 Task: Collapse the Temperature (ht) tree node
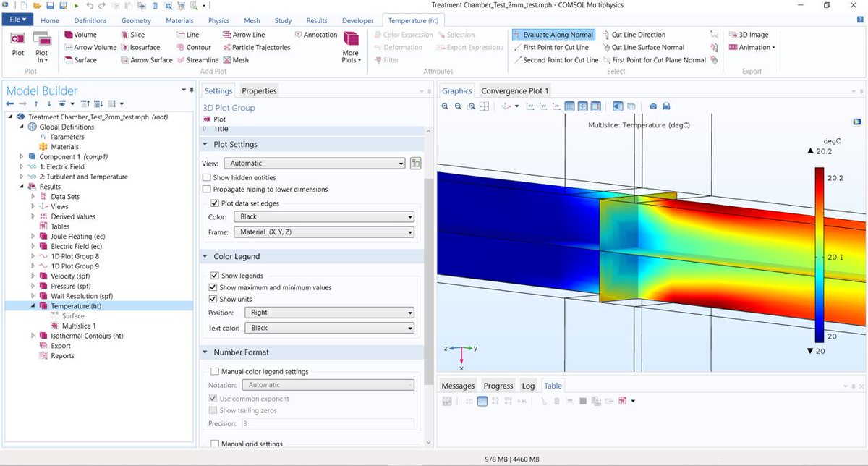(33, 306)
